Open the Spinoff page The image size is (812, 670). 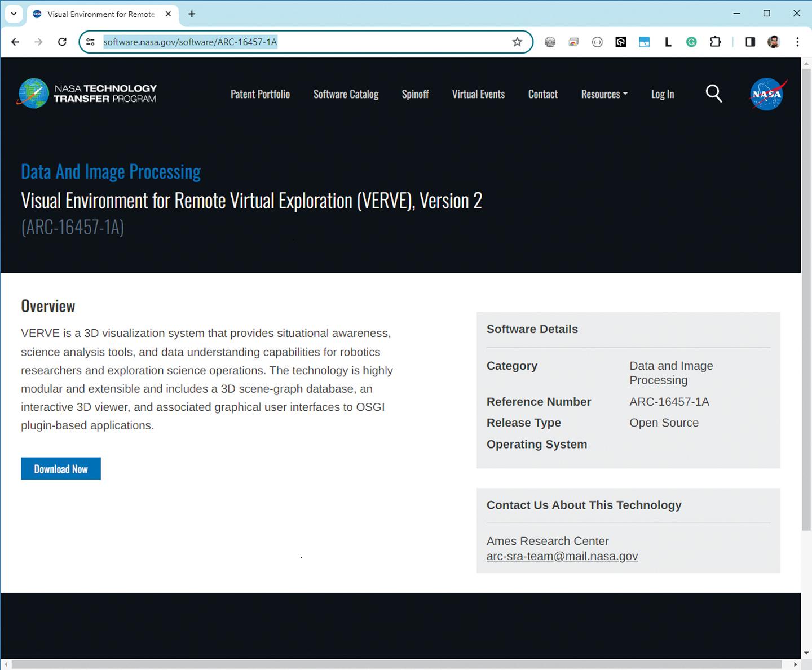(416, 94)
